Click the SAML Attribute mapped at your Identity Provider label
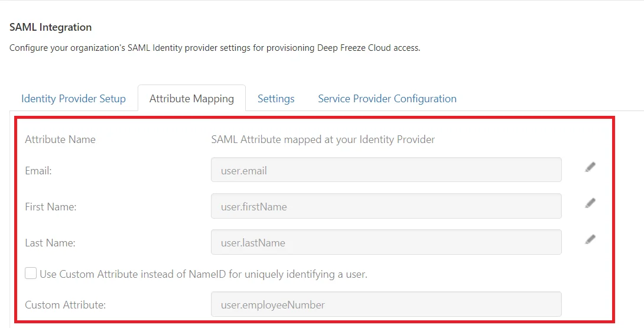Screen dimensions: 644x328 tap(323, 139)
